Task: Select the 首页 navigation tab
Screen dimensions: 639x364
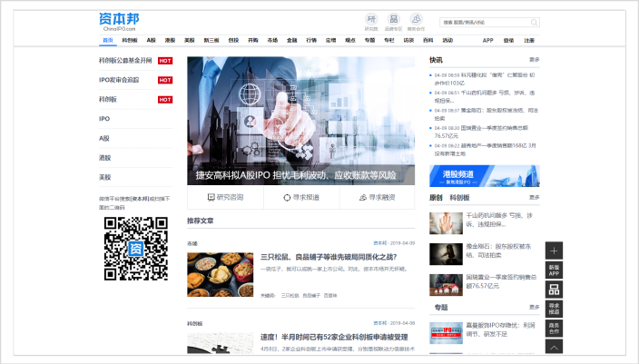Action: tap(108, 40)
